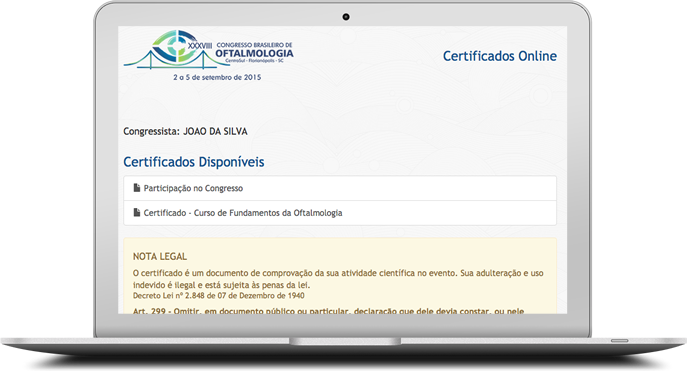The image size is (687, 371).
Task: Click the Certificados Online heading
Action: 499,56
